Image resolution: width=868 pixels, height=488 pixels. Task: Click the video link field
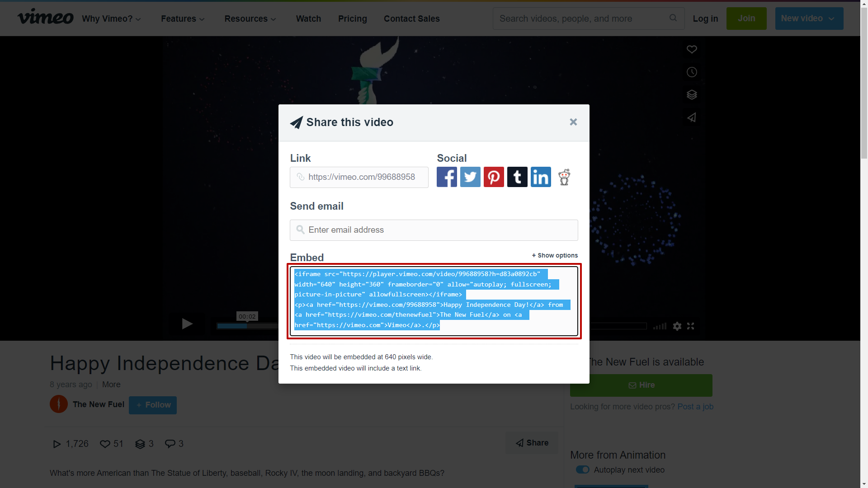[359, 177]
